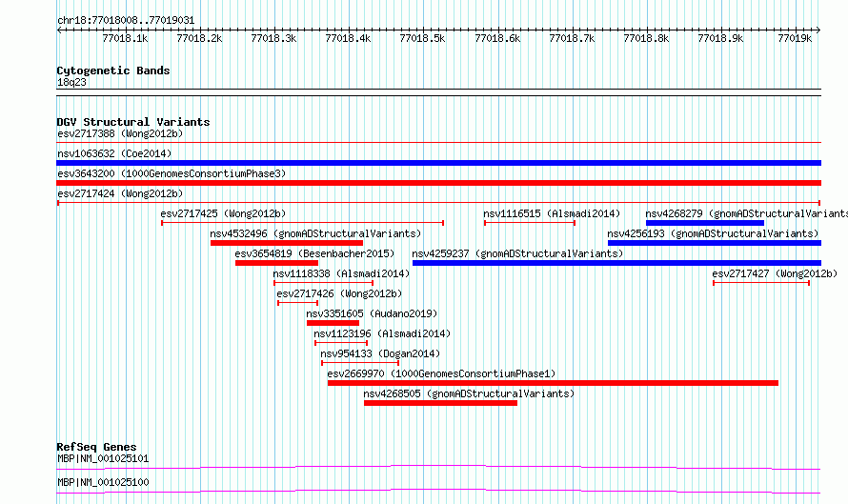Click the 77018.1k ruler tick label
Screen dimensions: 848x504
click(x=125, y=38)
